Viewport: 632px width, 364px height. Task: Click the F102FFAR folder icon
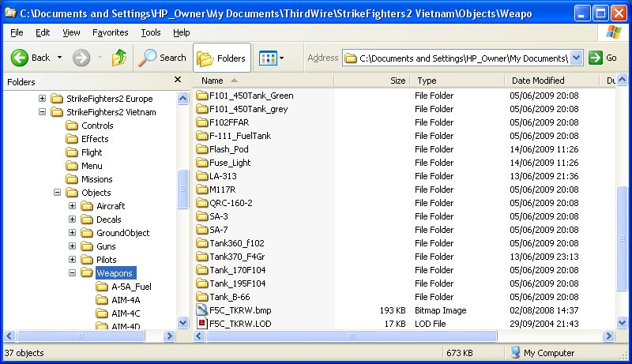tap(202, 122)
